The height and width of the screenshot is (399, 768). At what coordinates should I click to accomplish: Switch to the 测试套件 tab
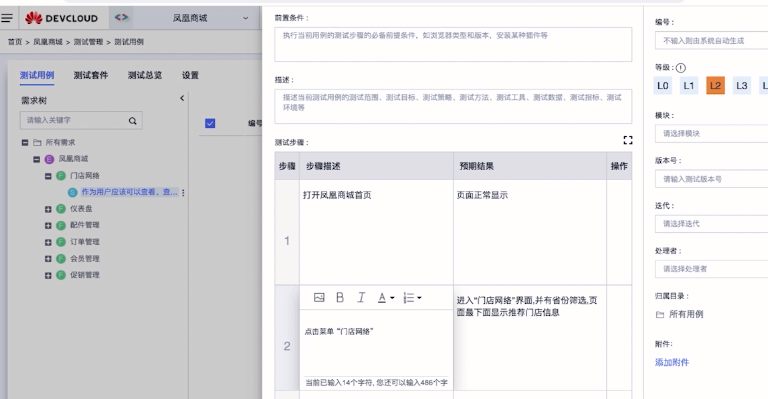click(x=91, y=75)
